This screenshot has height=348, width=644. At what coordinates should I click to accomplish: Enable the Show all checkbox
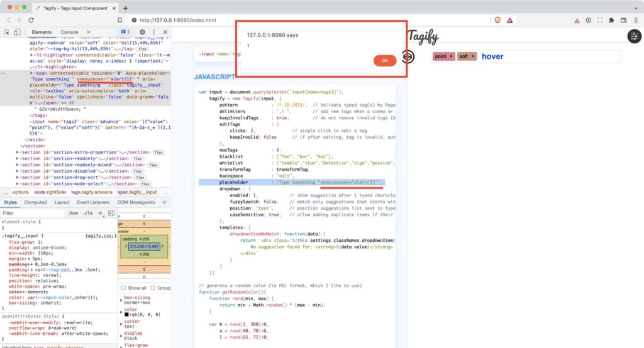click(x=123, y=288)
